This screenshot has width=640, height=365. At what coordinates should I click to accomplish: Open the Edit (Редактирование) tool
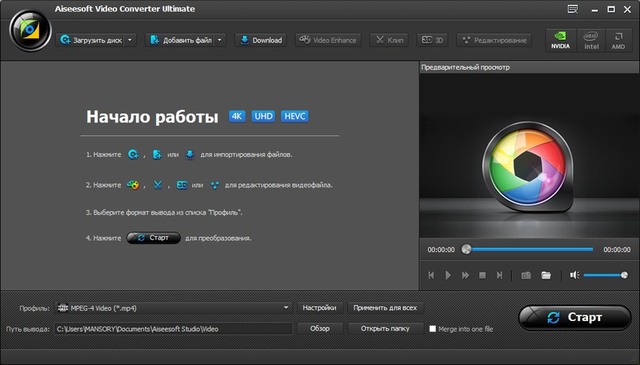coord(494,40)
